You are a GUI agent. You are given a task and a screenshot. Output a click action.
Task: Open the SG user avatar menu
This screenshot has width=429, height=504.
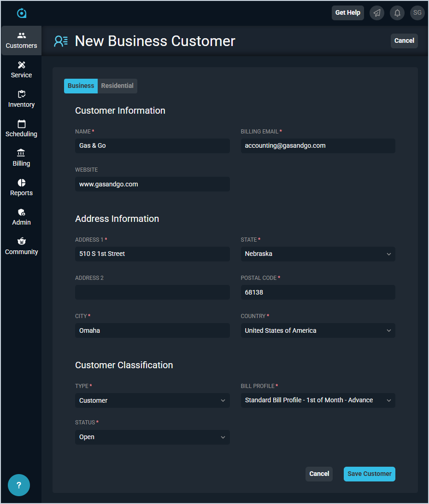[417, 12]
